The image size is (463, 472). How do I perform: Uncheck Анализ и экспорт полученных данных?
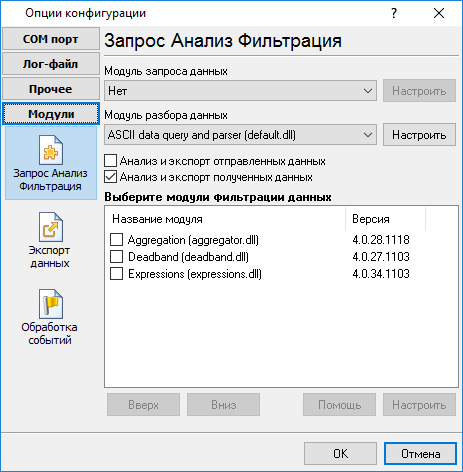point(110,177)
